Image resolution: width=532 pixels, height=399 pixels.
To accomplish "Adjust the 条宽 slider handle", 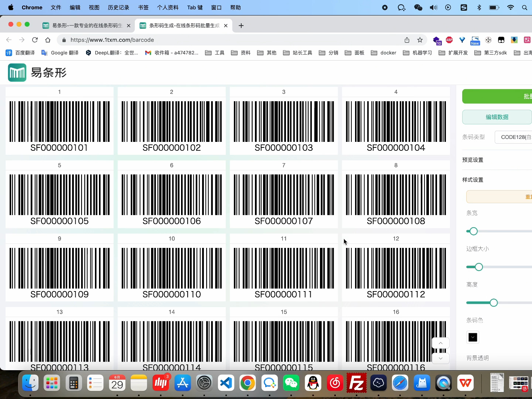I will click(x=473, y=231).
